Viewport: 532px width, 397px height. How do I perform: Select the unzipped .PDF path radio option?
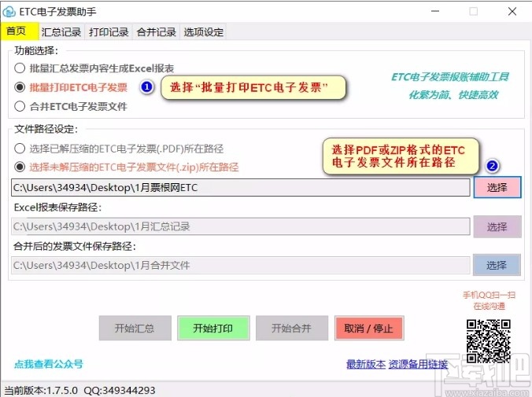119,149
